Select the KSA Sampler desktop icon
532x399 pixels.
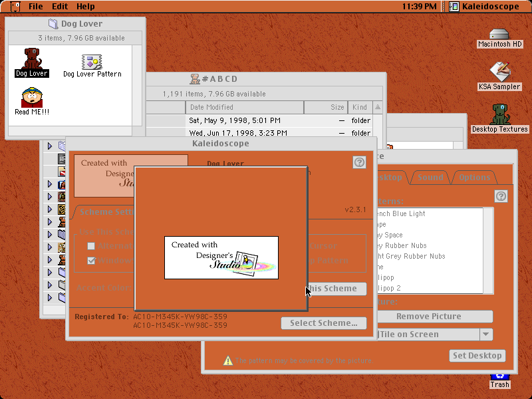click(500, 72)
